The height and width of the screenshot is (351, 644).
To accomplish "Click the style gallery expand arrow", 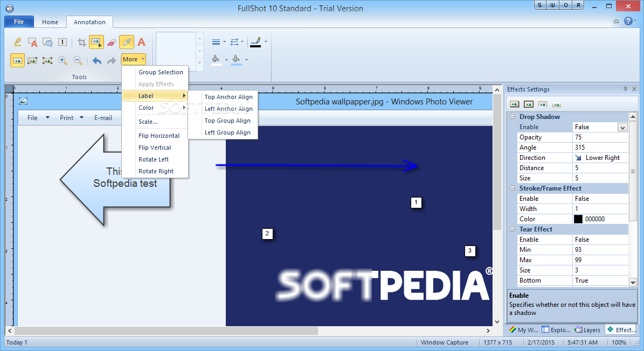I will 199,63.
